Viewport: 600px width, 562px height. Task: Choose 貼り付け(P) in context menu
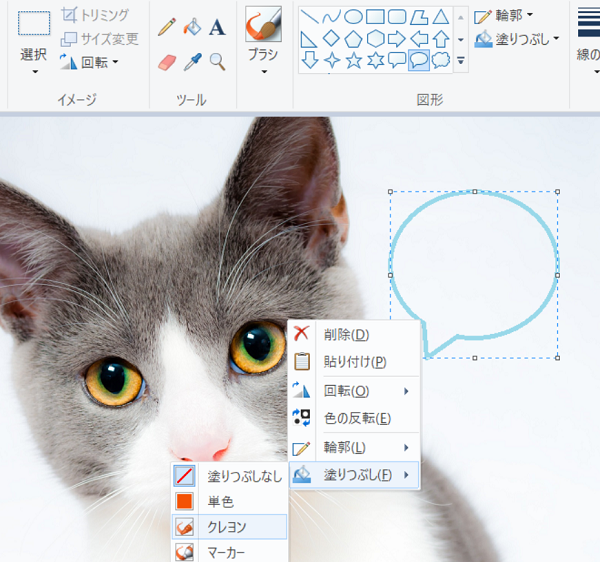click(x=355, y=362)
